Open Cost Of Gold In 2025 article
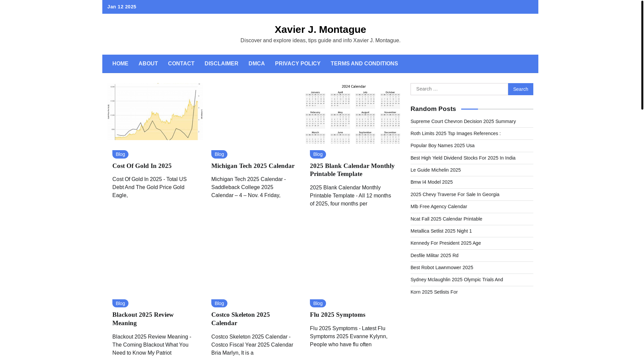 142,166
